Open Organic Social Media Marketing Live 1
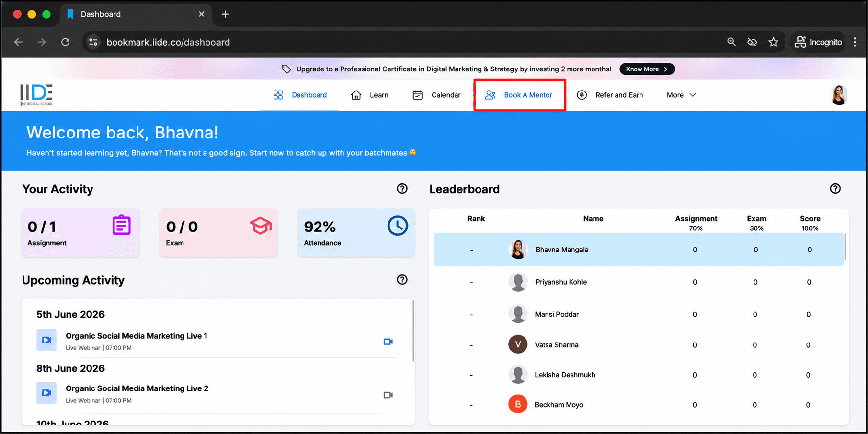 (x=137, y=336)
